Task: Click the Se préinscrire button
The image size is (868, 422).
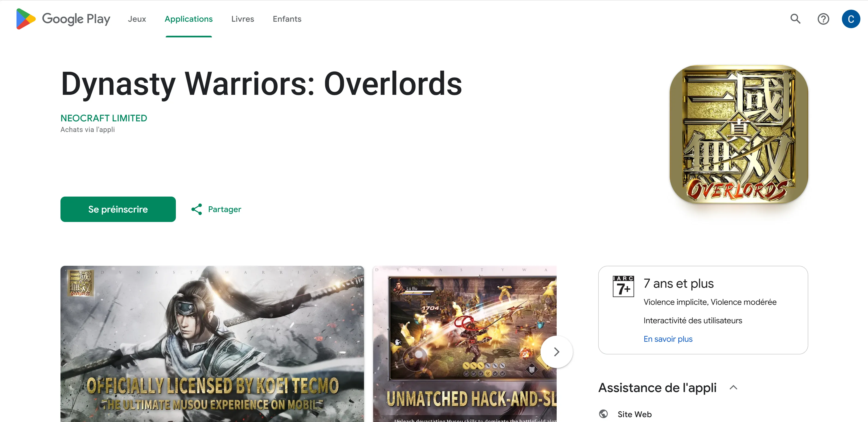Action: tap(118, 209)
